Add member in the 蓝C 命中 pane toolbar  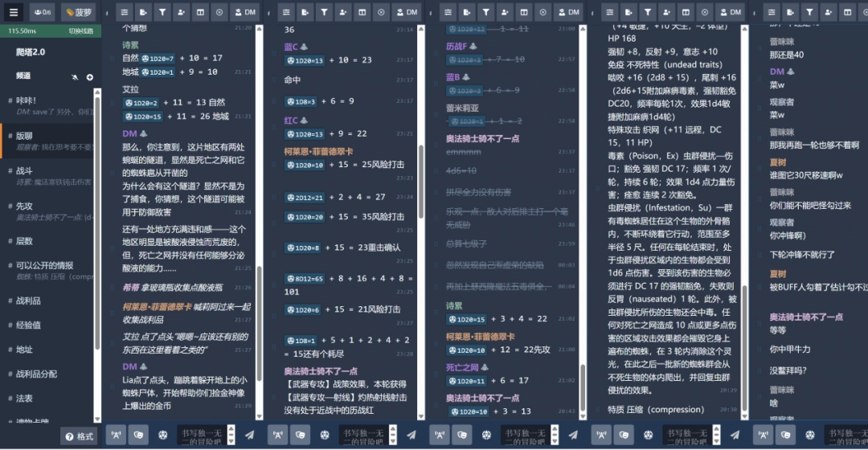click(x=342, y=12)
